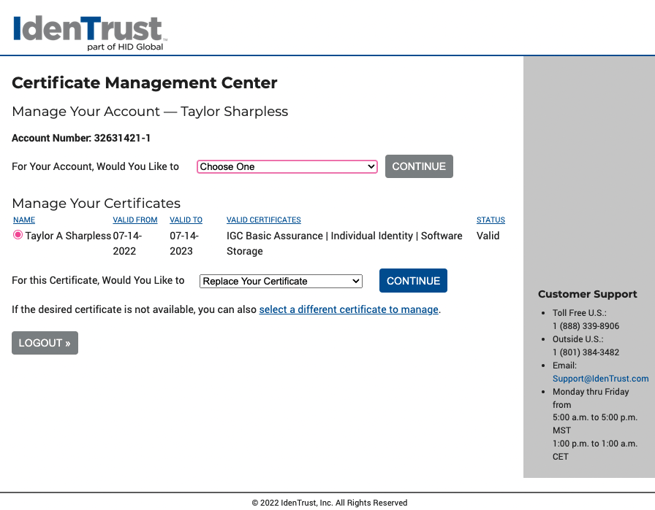The image size is (655, 510).
Task: Open the account action 'Choose One' dropdown
Action: [287, 167]
